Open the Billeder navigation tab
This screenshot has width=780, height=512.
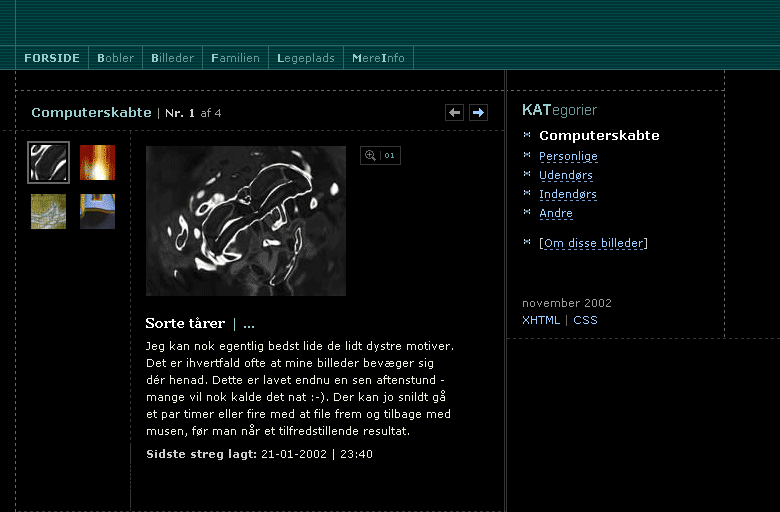coord(172,58)
